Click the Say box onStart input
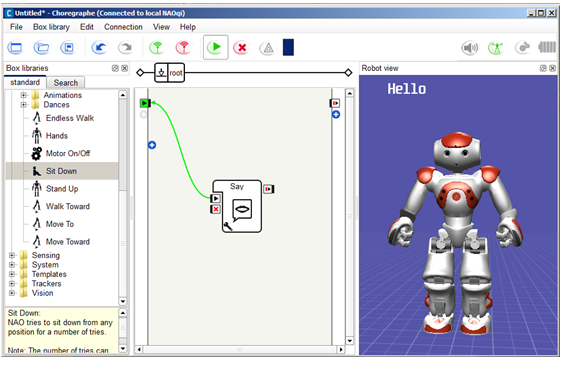The image size is (562, 369). click(215, 198)
